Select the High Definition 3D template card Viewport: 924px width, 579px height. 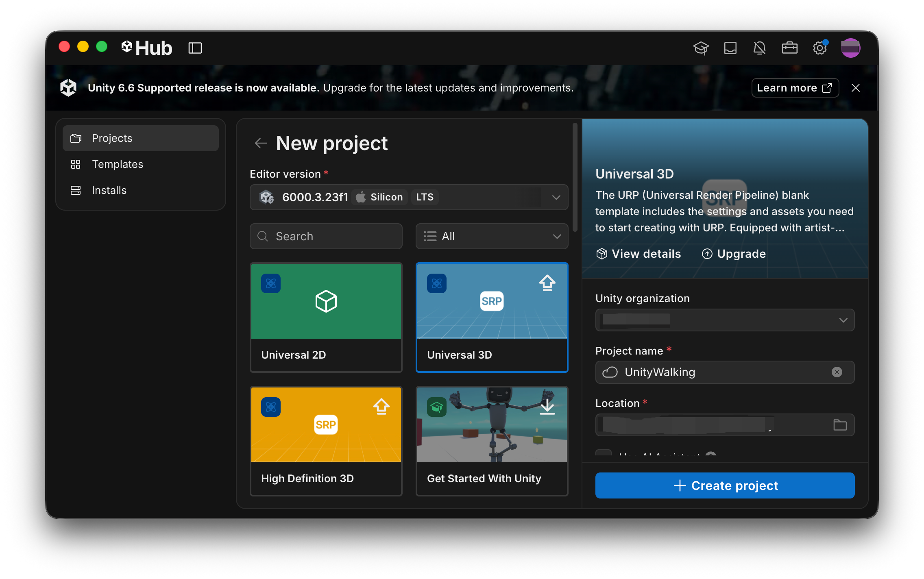click(326, 441)
